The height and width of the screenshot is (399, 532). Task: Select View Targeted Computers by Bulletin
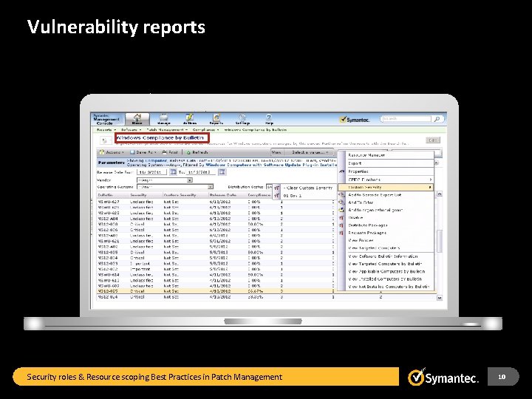pyautogui.click(x=386, y=264)
